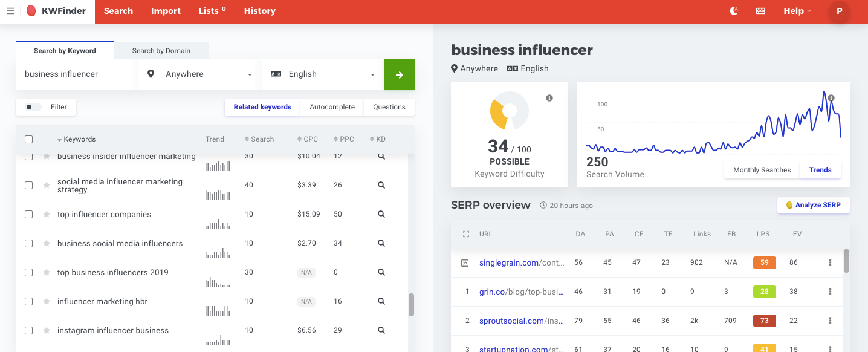
Task: Check business social media influencers row
Action: click(x=28, y=244)
